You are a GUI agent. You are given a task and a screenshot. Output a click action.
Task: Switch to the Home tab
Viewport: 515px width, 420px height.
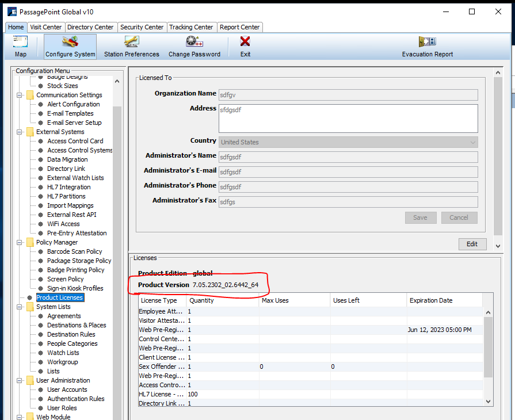16,27
